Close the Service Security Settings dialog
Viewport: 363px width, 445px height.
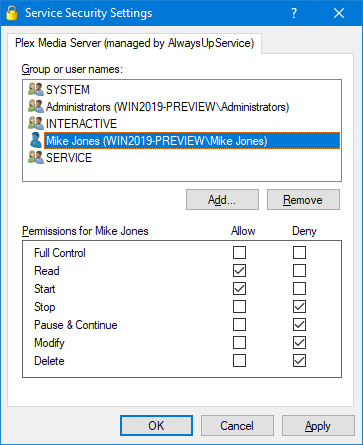coord(339,13)
